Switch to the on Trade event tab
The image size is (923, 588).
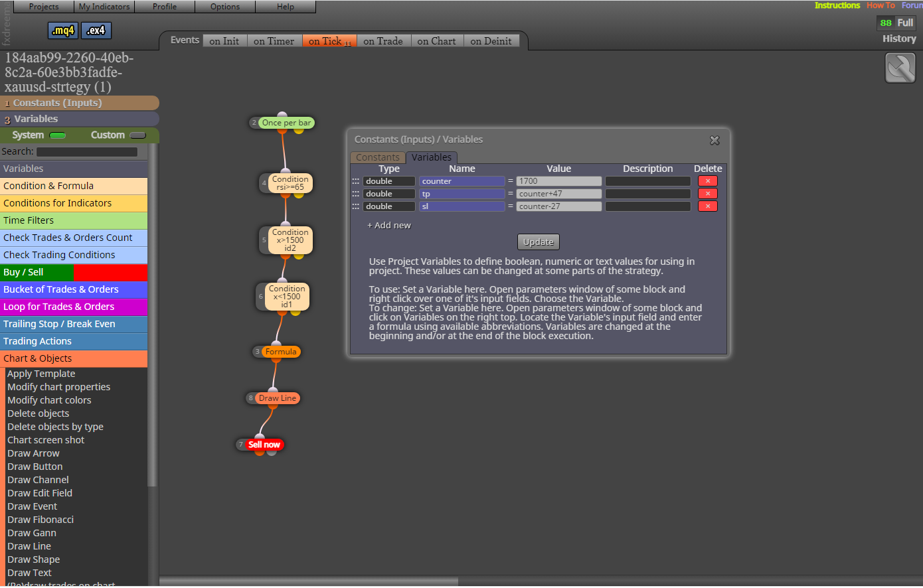[x=383, y=41]
